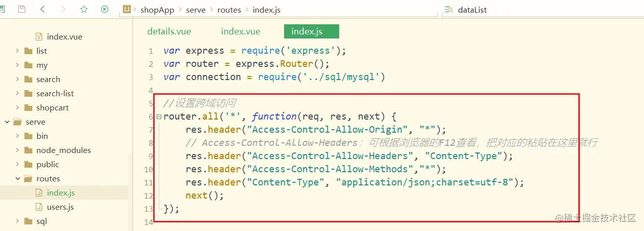644x231 pixels.
Task: Expand the sql folder arrow
Action: tap(17, 221)
